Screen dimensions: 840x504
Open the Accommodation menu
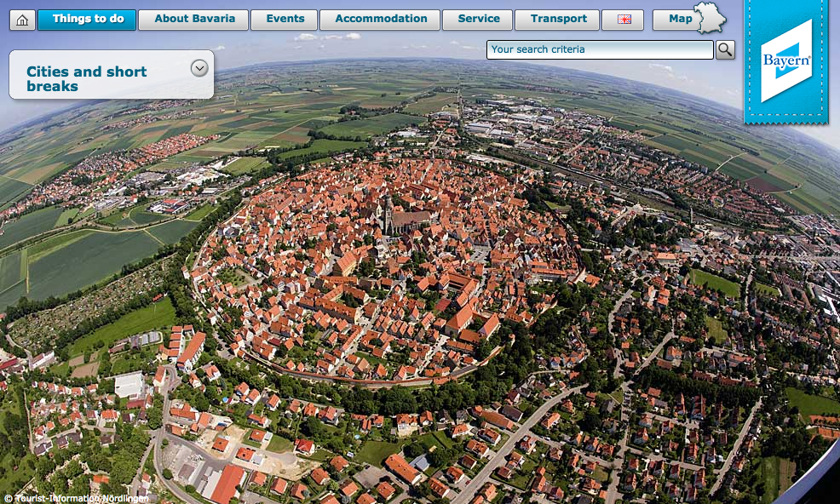click(380, 20)
